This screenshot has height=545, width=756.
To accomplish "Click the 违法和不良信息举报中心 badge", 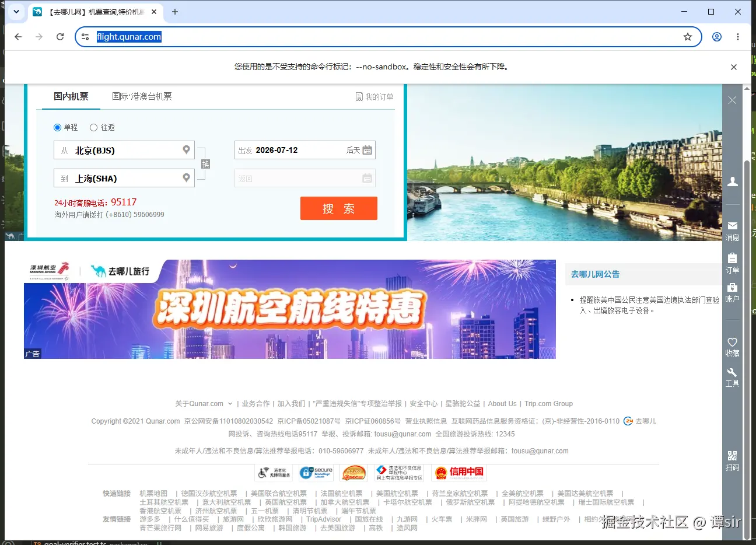I will click(x=399, y=473).
